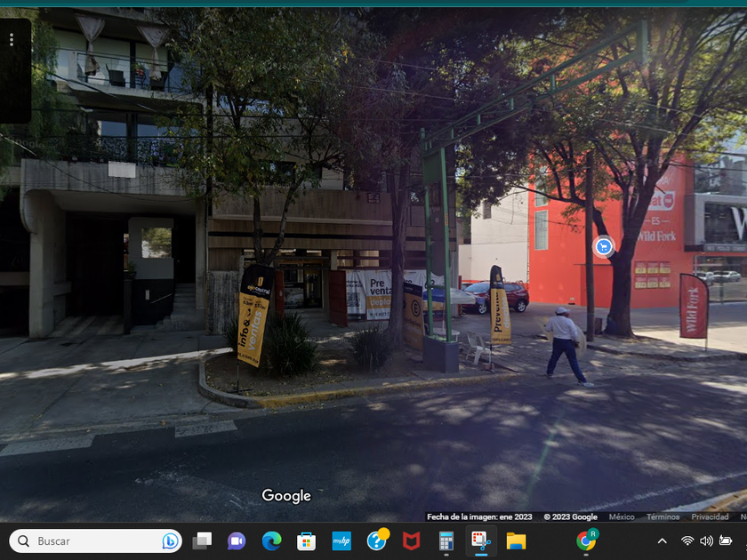Open the Calculator app

446,540
